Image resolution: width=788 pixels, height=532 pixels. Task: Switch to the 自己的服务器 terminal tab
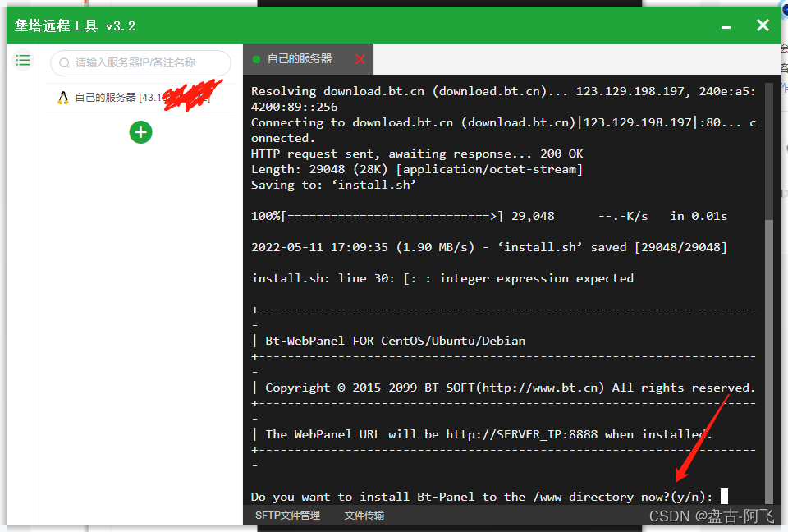[308, 59]
